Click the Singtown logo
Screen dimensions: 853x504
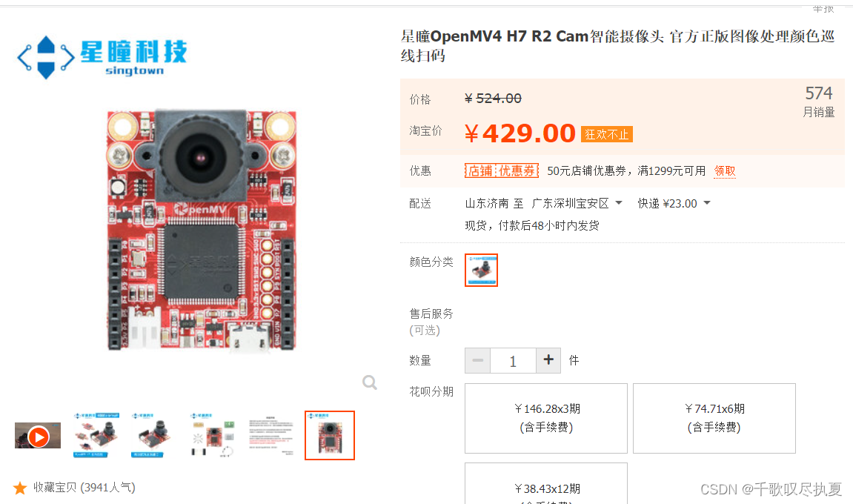click(x=102, y=57)
